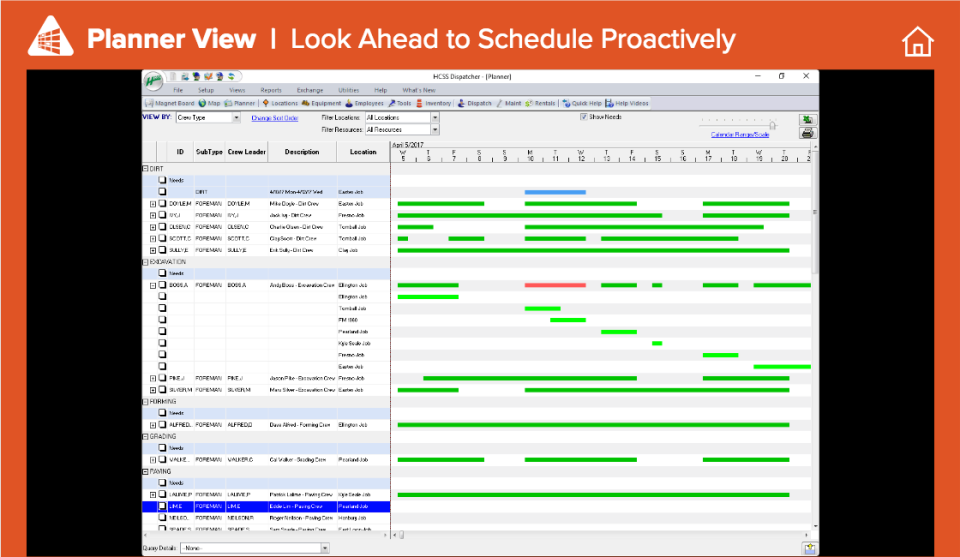Click the Planner toolbar button
This screenshot has height=557, width=960.
[239, 103]
